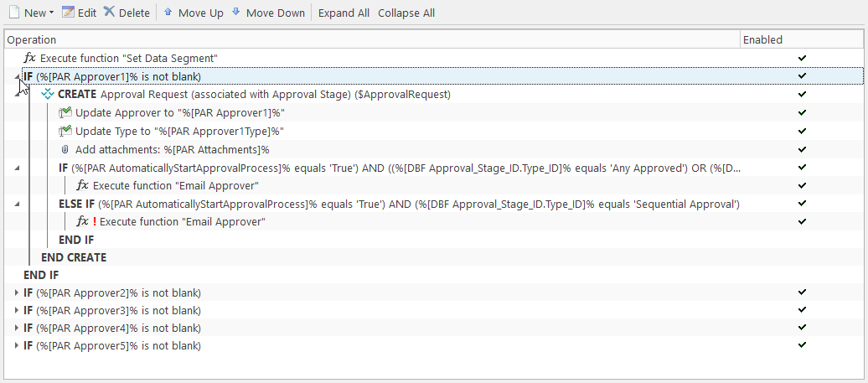Click the Expand All button
Viewport: 868px width, 383px height.
(x=344, y=13)
